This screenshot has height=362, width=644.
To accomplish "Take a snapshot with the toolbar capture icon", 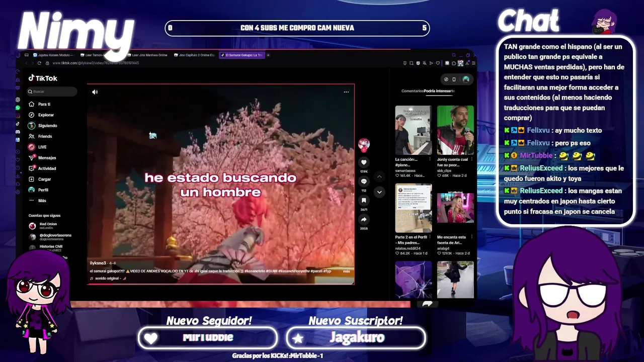I will tap(411, 63).
